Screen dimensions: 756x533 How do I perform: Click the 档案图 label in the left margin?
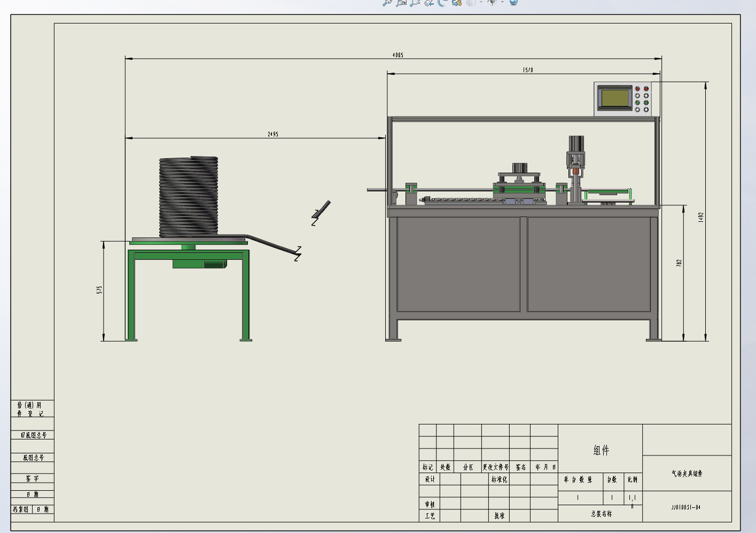[x=21, y=509]
